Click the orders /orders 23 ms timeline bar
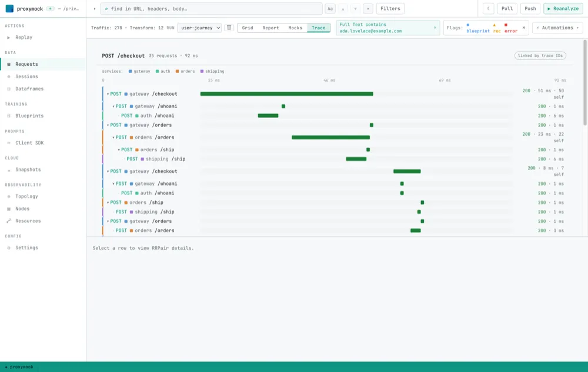Viewport: 588px width, 372px height. [x=330, y=138]
